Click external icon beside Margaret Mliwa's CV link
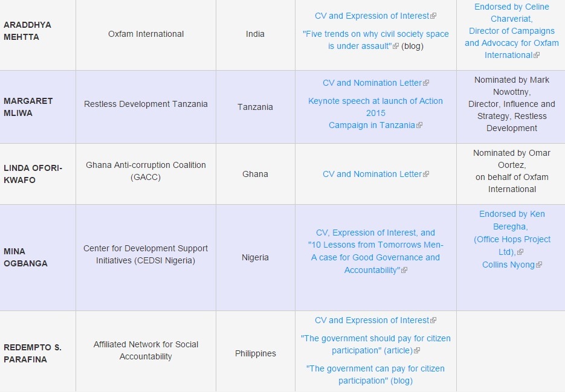Screen dimensions: 565x392 426,83
